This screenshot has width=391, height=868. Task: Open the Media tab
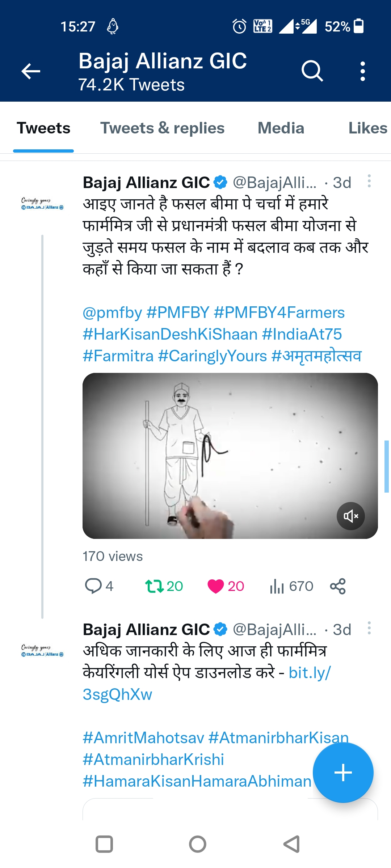point(281,128)
